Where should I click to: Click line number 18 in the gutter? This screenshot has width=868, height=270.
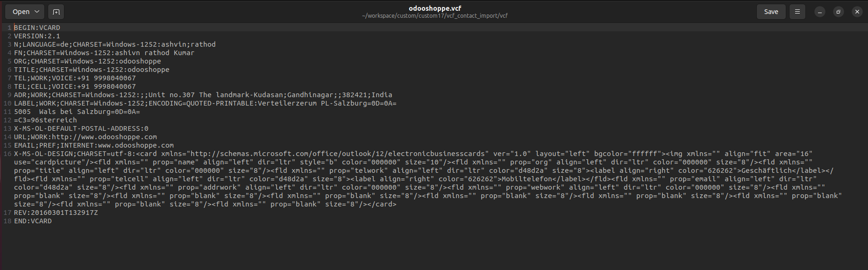pos(7,221)
